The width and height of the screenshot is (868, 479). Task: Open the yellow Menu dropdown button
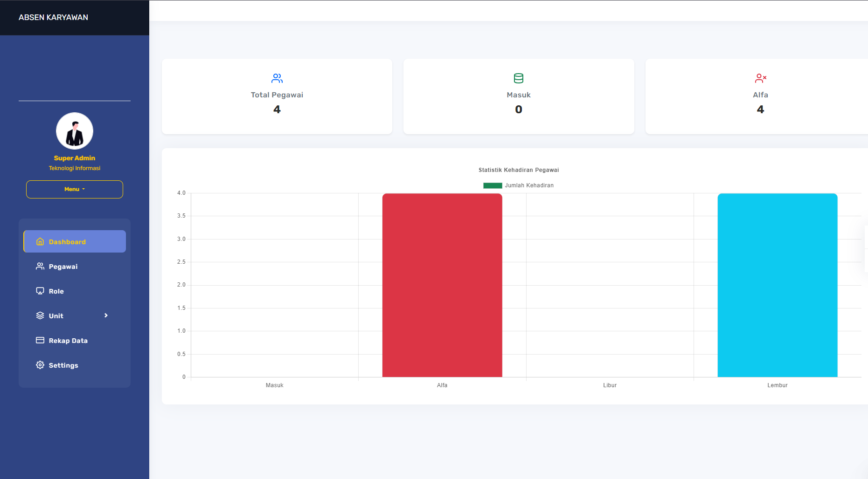[x=75, y=189]
